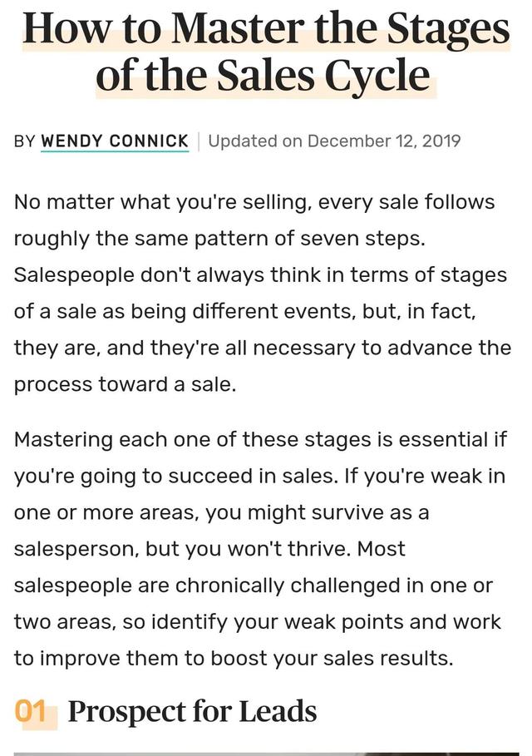
Task: Click the line "two areas, so identify your weak points"
Action: (257, 622)
